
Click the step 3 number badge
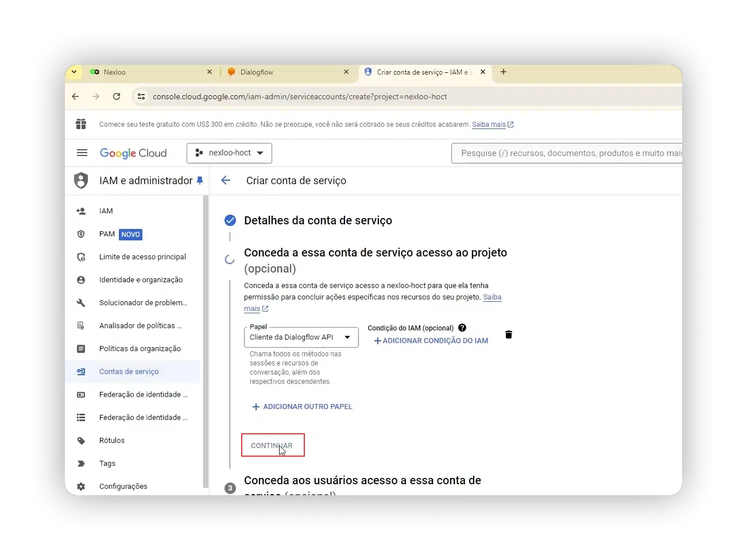tap(230, 488)
